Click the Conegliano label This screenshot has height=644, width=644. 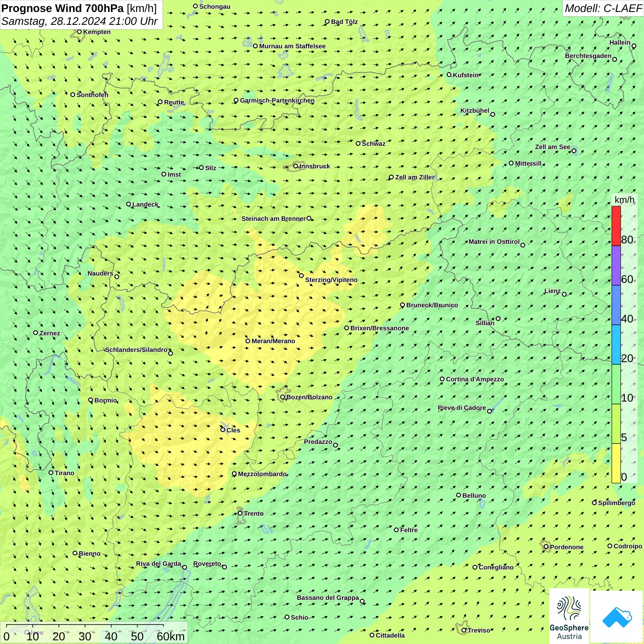(x=496, y=567)
